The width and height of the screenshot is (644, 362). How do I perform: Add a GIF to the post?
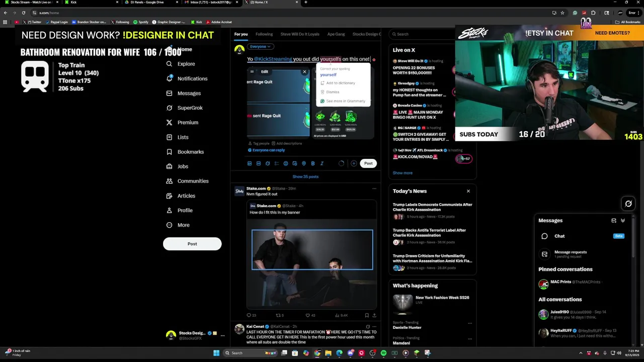(x=259, y=163)
